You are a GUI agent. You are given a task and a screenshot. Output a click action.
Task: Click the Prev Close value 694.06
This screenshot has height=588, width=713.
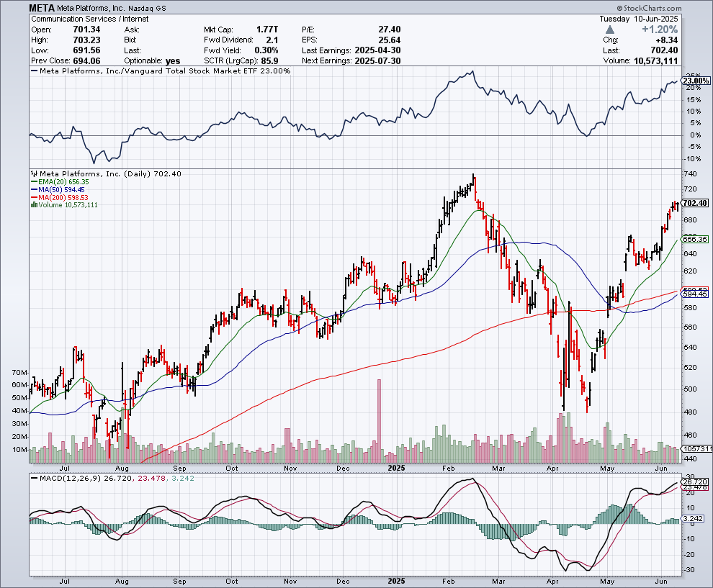point(86,61)
